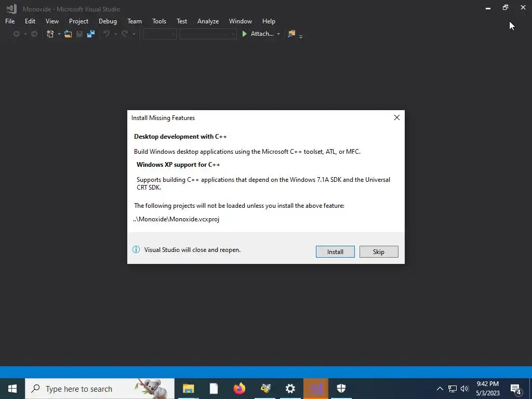Open the Project menu
This screenshot has height=399, width=532.
point(78,21)
